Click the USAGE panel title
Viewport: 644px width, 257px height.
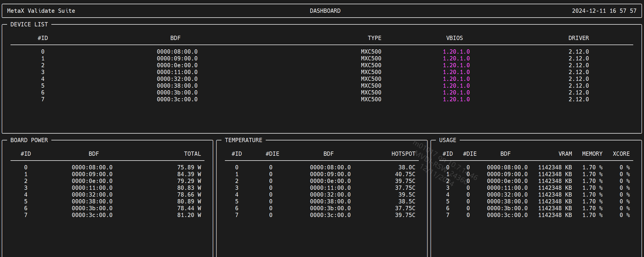pos(447,140)
